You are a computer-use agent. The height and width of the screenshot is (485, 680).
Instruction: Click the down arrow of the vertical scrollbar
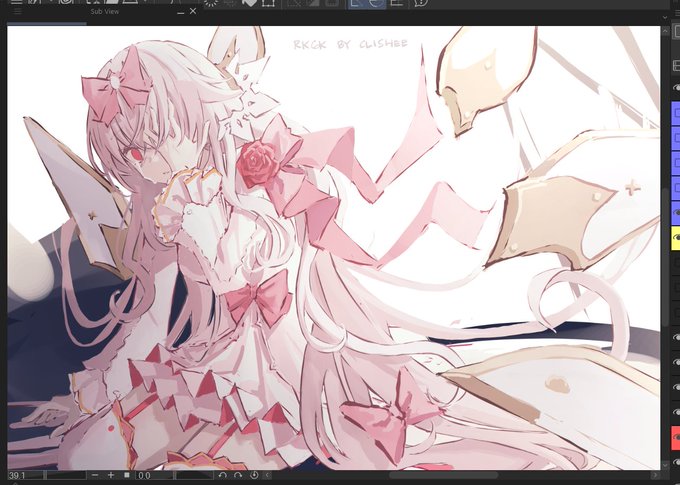(665, 465)
